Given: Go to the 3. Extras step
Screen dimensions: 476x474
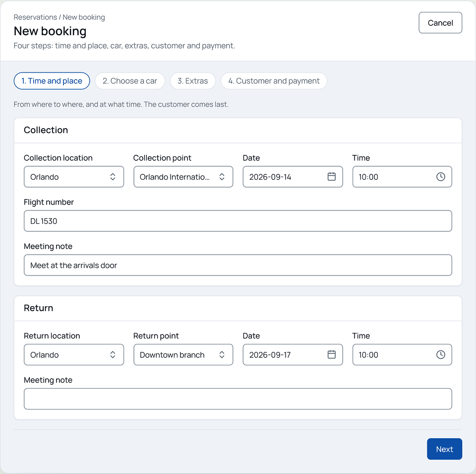Looking at the screenshot, I should (x=193, y=81).
